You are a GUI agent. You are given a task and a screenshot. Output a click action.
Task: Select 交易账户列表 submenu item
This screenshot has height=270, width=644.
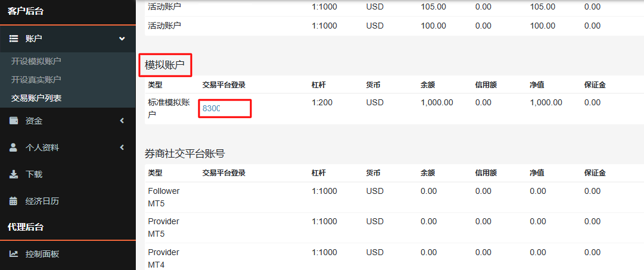(36, 98)
